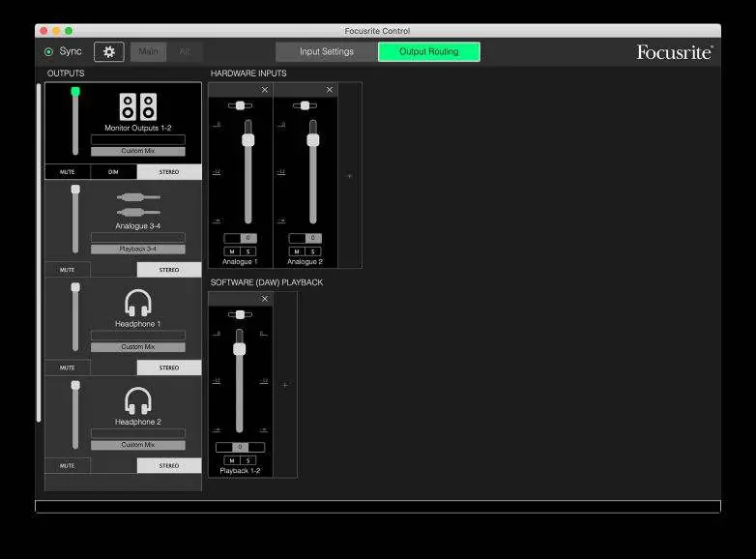Click the Analogue 2 gain value field
The height and width of the screenshot is (559, 756).
[x=305, y=238]
